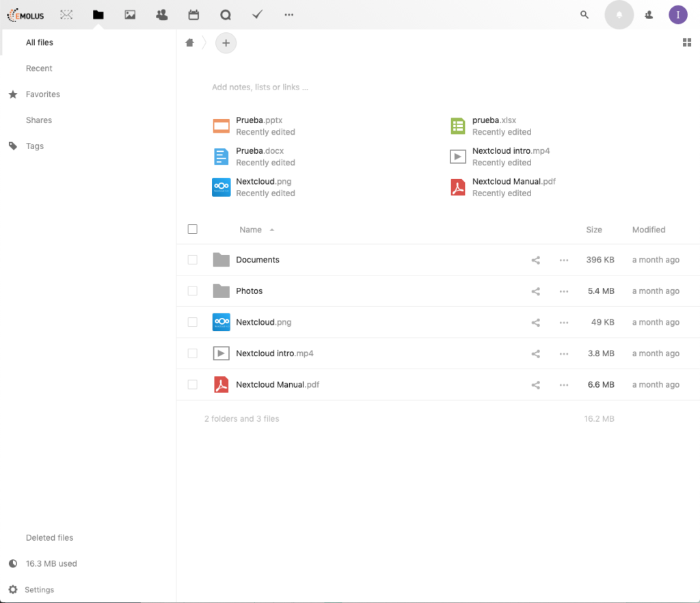Share the Documents folder

tap(536, 260)
